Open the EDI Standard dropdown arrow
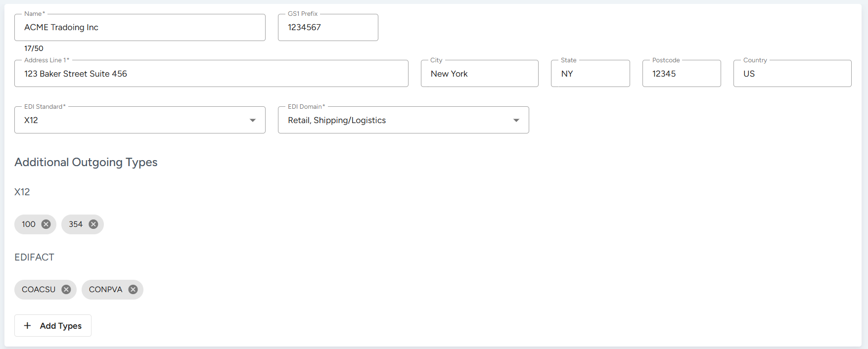 pyautogui.click(x=253, y=120)
